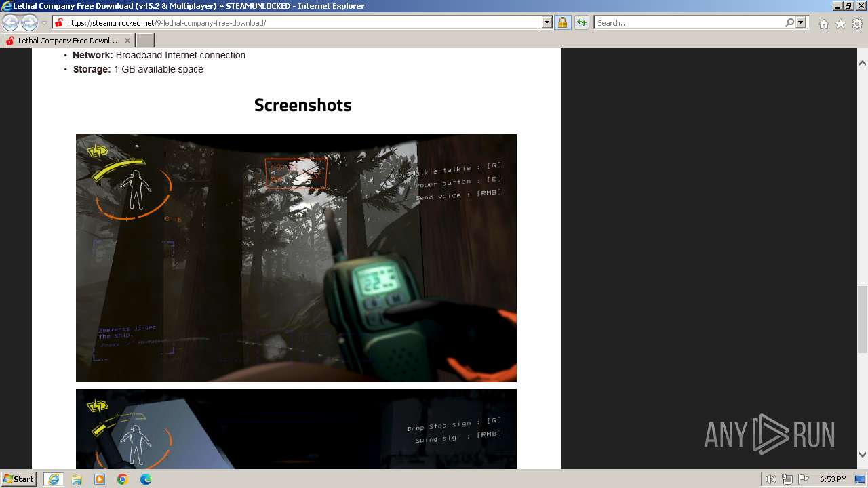This screenshot has width=868, height=488.
Task: Open a new blank tab
Action: coord(145,41)
